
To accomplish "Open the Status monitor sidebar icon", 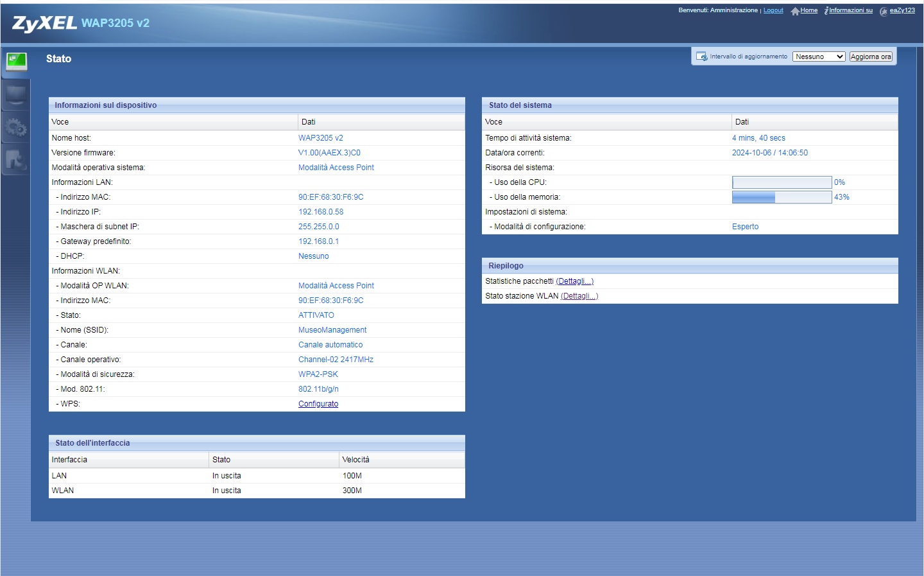I will click(16, 62).
